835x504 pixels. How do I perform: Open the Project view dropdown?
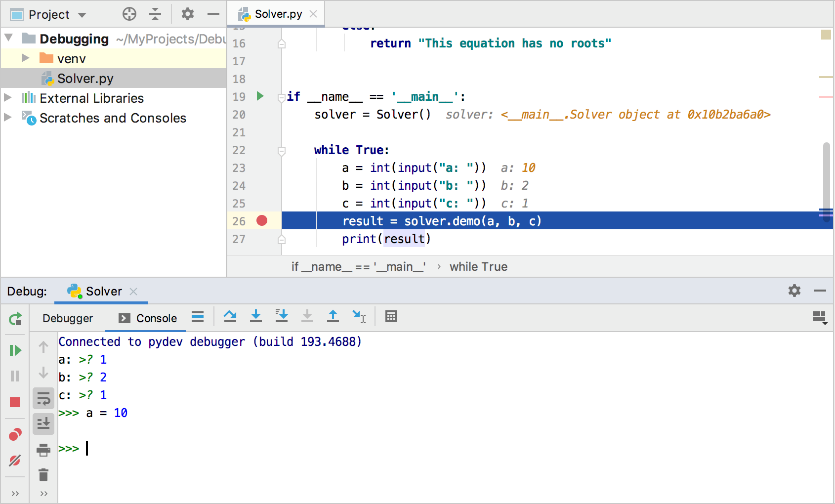coord(82,15)
